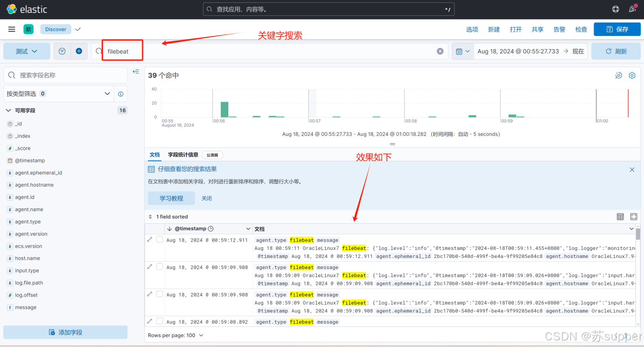Open the 测试 data view dropdown
This screenshot has height=347, width=644.
[27, 51]
